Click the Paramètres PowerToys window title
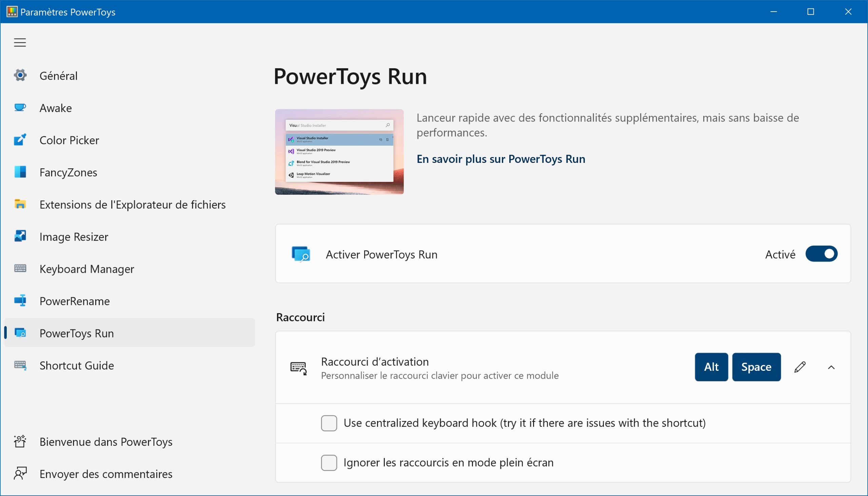This screenshot has width=868, height=496. pyautogui.click(x=68, y=12)
